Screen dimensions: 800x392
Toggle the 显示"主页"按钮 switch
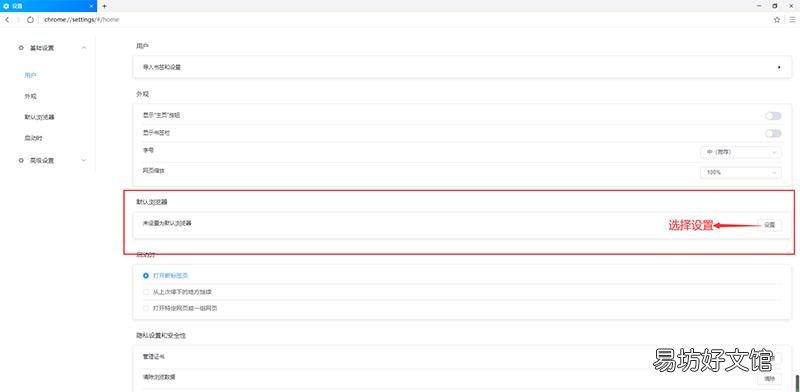tap(772, 116)
